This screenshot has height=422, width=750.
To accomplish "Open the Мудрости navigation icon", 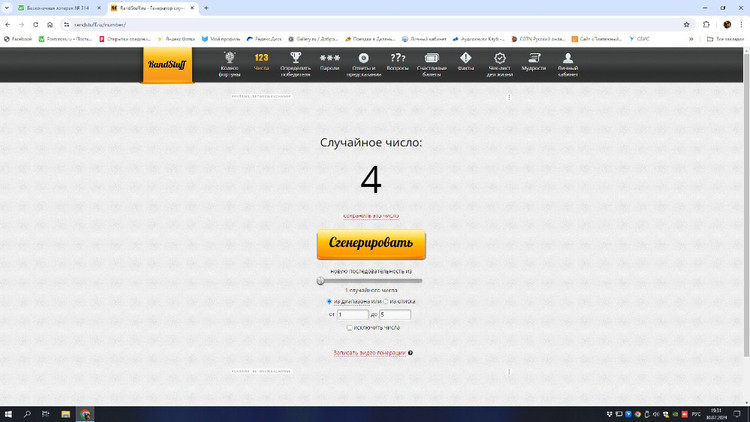I will [534, 59].
